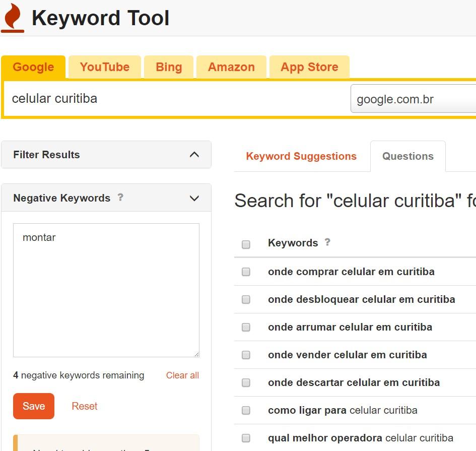Click the Keywords column header
This screenshot has width=476, height=451.
point(293,243)
